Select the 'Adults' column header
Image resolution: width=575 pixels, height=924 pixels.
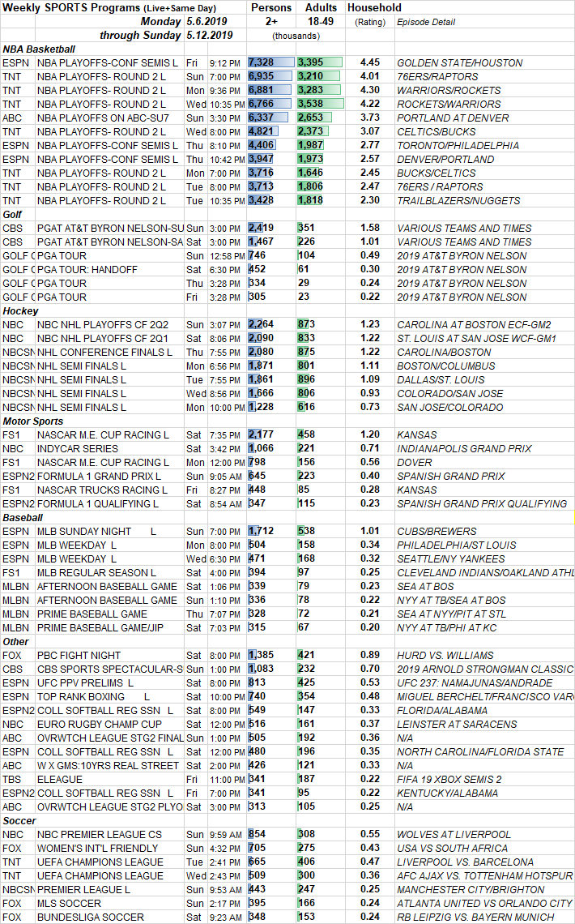[x=321, y=7]
